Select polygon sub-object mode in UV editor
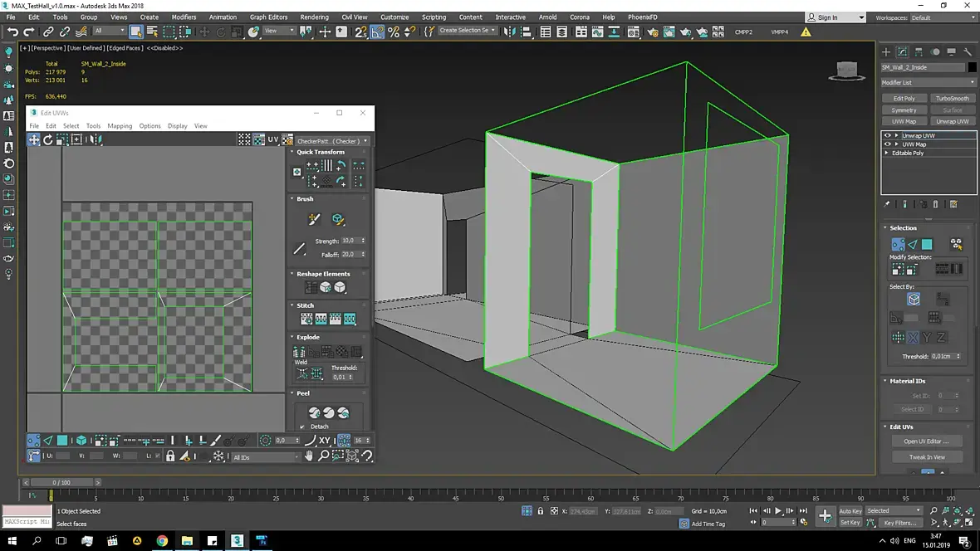The height and width of the screenshot is (551, 980). (62, 441)
